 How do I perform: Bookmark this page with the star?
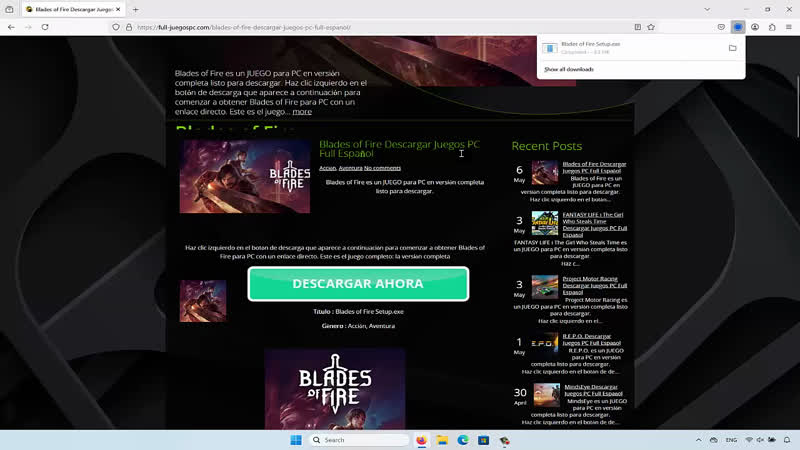(x=651, y=27)
